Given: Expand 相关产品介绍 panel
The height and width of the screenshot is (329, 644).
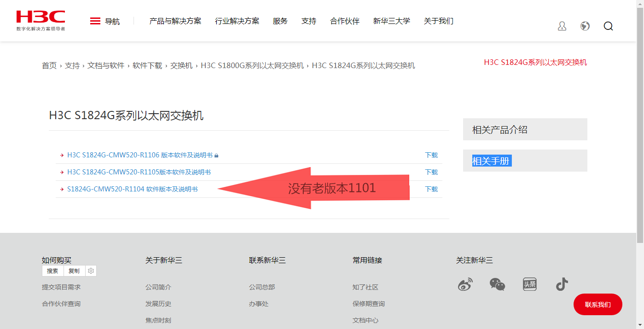Looking at the screenshot, I should click(x=525, y=129).
